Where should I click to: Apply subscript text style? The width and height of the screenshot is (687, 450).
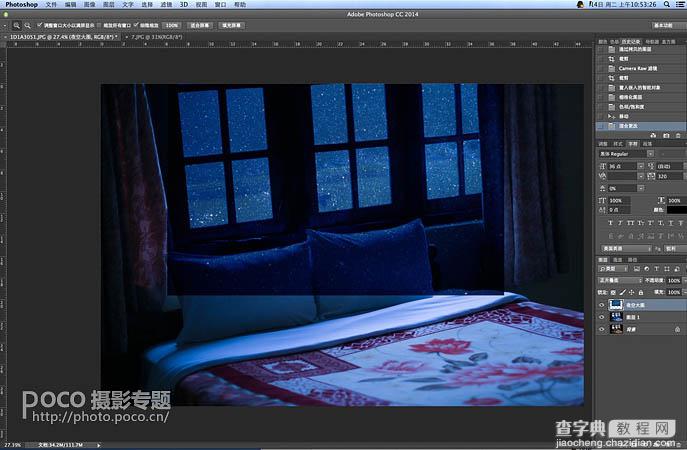[660, 223]
